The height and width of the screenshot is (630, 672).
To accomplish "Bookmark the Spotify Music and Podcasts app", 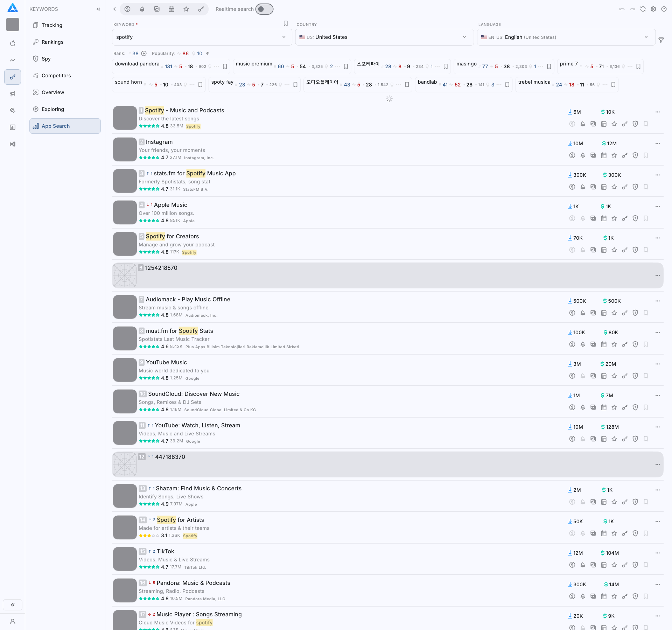I will pos(646,124).
